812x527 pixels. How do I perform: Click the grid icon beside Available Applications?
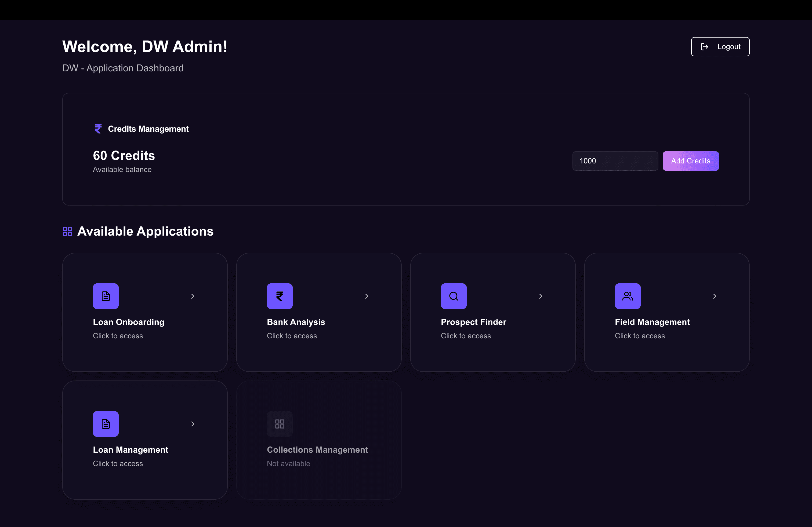[67, 231]
